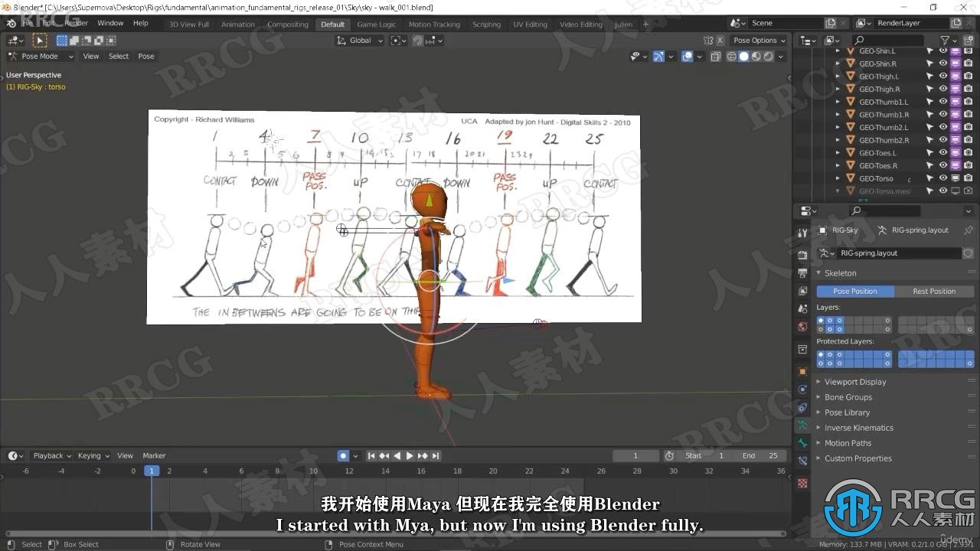Switch to rendered viewport shading

point(769,57)
